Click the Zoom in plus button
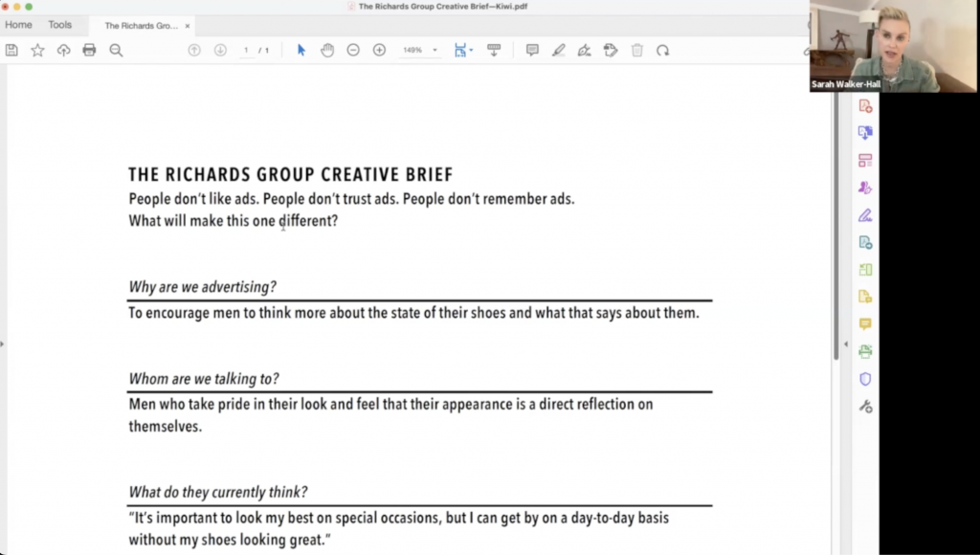The image size is (980, 555). [x=379, y=50]
